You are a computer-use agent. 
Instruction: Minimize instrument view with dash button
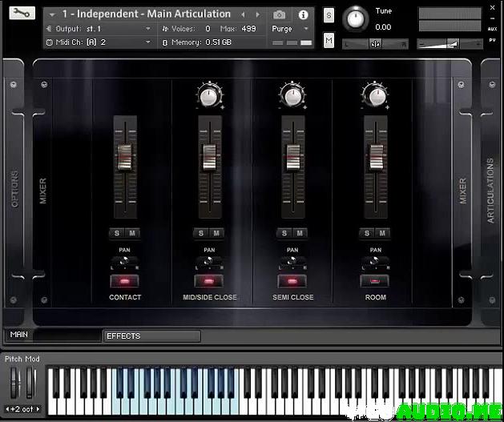pos(492,18)
